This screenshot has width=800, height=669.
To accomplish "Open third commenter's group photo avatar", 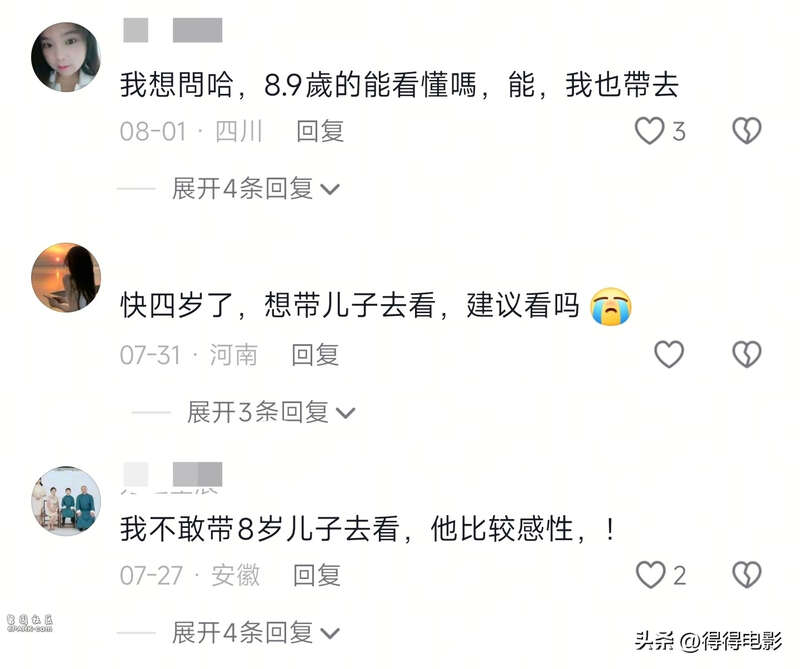I will click(x=66, y=501).
